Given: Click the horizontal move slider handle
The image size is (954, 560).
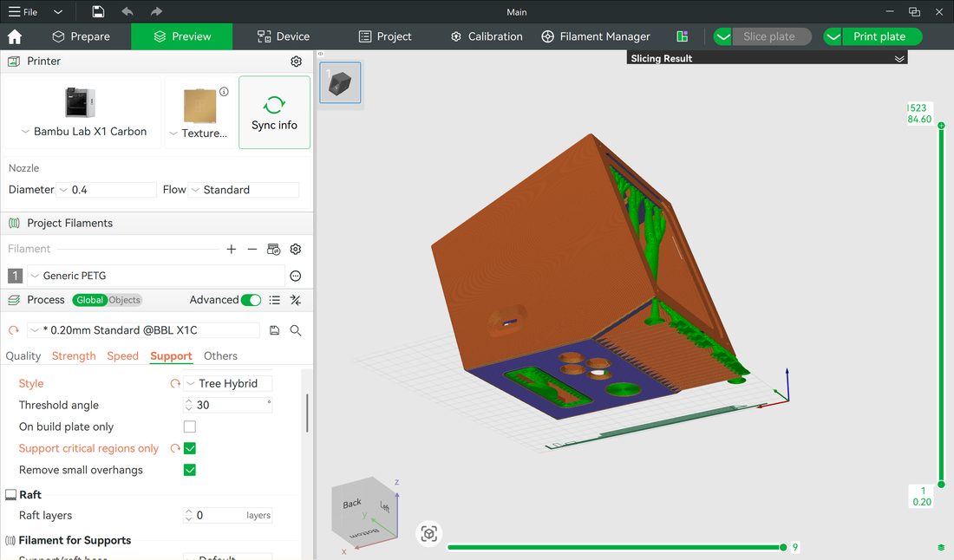Looking at the screenshot, I should (x=783, y=547).
